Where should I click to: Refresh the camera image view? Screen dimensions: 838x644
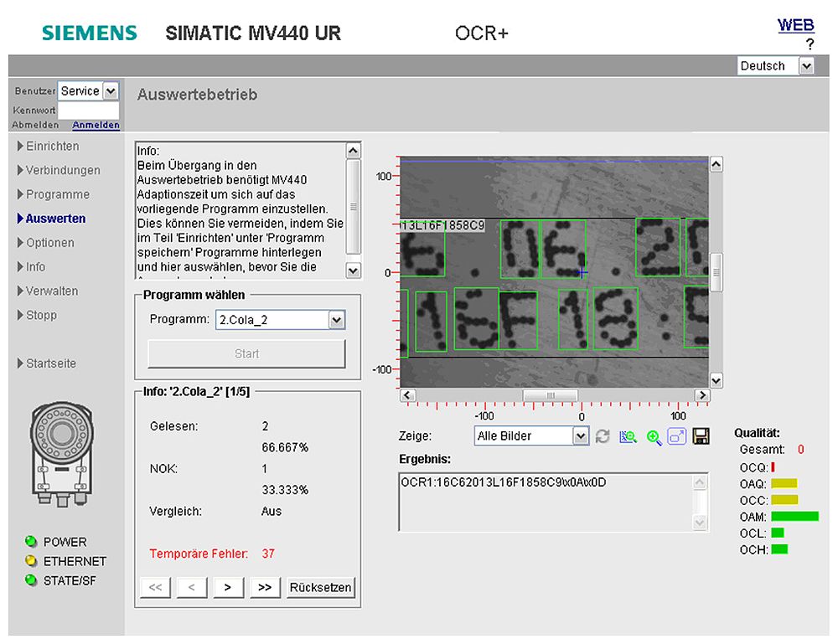pyautogui.click(x=603, y=436)
